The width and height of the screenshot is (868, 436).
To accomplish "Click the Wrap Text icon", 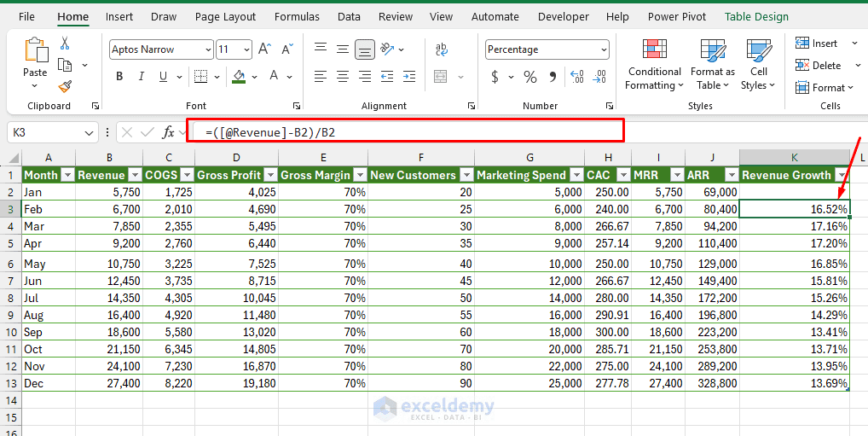I will tap(442, 49).
